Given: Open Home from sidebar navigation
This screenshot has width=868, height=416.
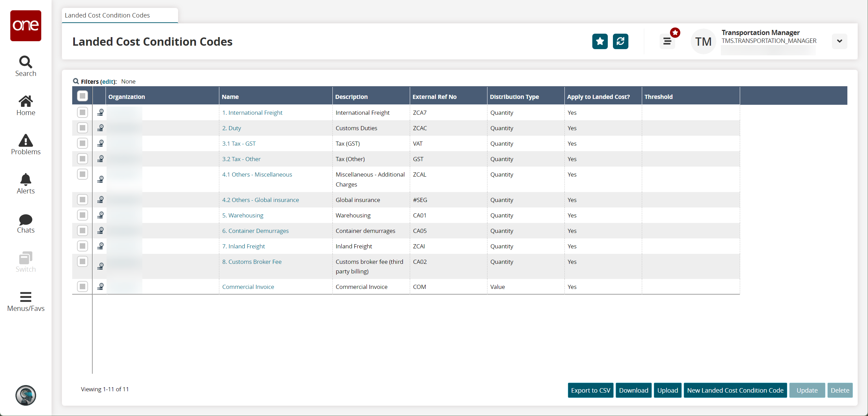Looking at the screenshot, I should (25, 105).
